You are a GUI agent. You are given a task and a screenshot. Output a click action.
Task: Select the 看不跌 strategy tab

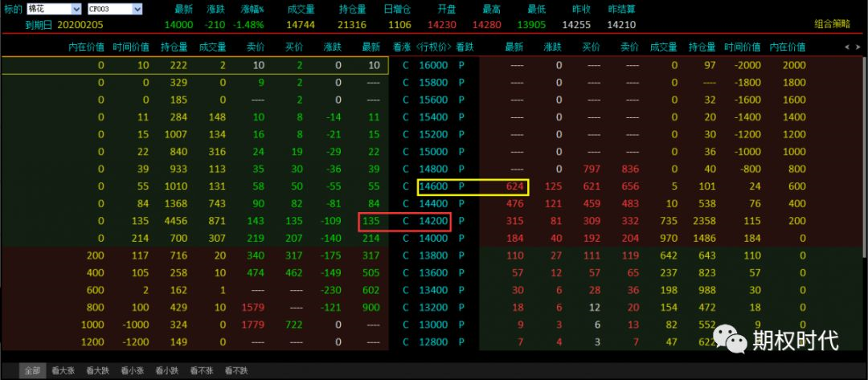point(236,371)
